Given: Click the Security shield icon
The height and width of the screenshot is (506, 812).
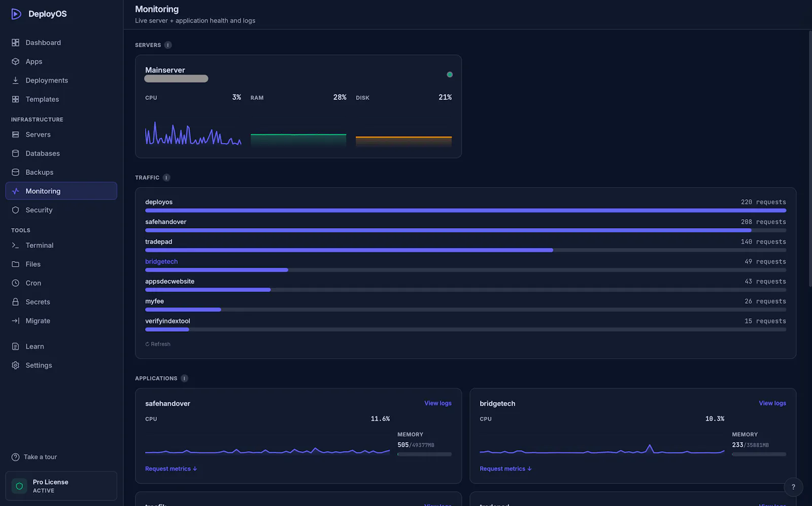Looking at the screenshot, I should click(16, 210).
